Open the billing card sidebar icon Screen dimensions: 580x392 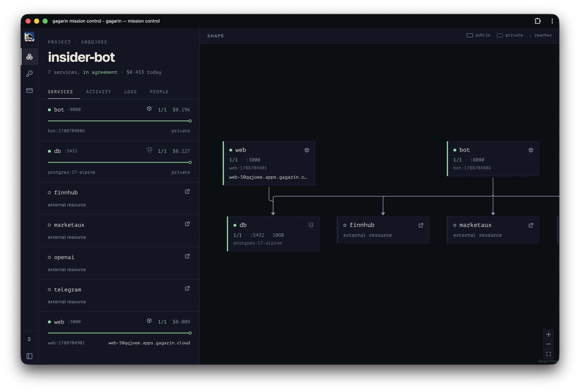click(29, 91)
